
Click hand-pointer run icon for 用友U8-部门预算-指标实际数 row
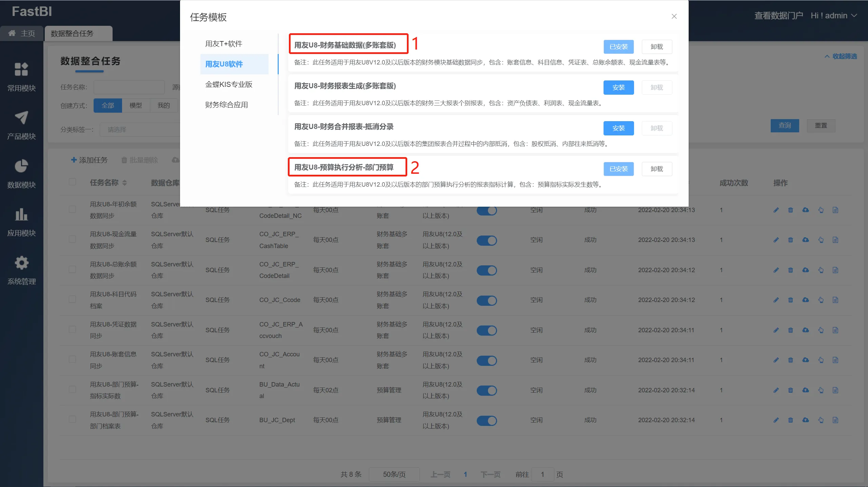821,390
